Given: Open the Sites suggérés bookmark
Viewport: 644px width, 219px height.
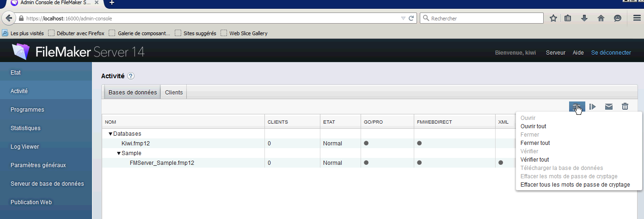Looking at the screenshot, I should tap(196, 33).
